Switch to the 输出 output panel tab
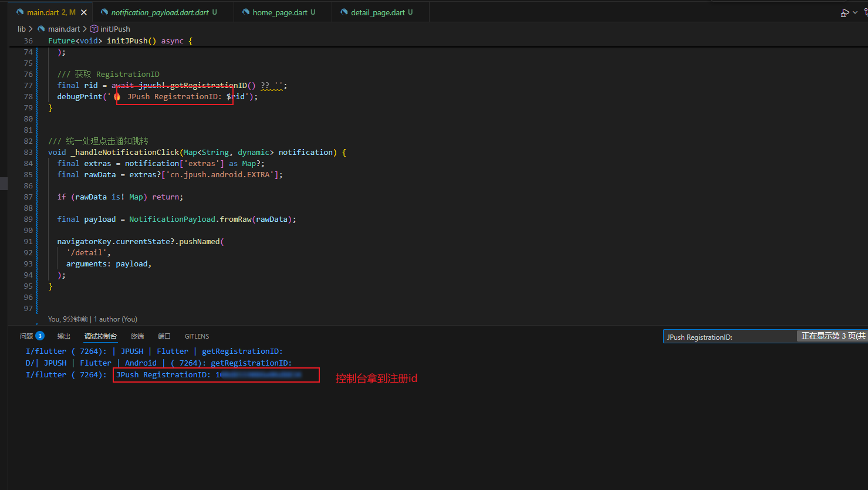Image resolution: width=868 pixels, height=490 pixels. click(x=64, y=336)
